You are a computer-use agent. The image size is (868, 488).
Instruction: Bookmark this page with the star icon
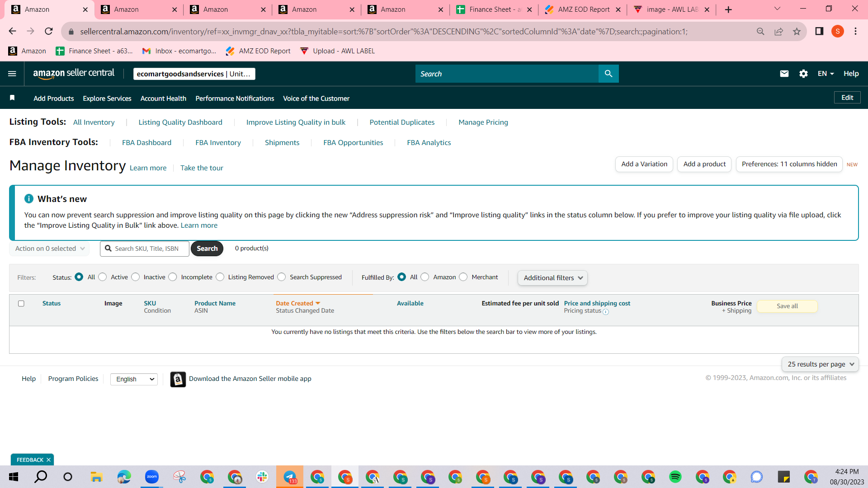797,31
